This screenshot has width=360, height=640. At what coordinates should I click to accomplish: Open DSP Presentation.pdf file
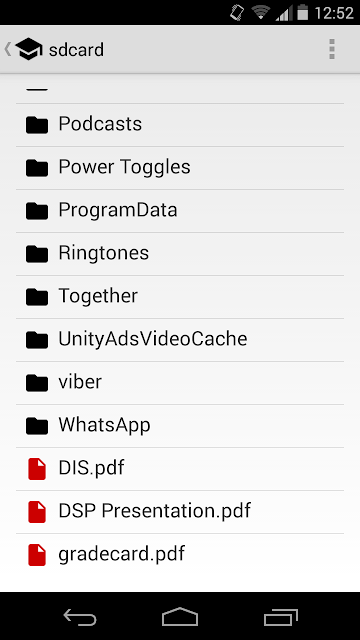[180, 512]
